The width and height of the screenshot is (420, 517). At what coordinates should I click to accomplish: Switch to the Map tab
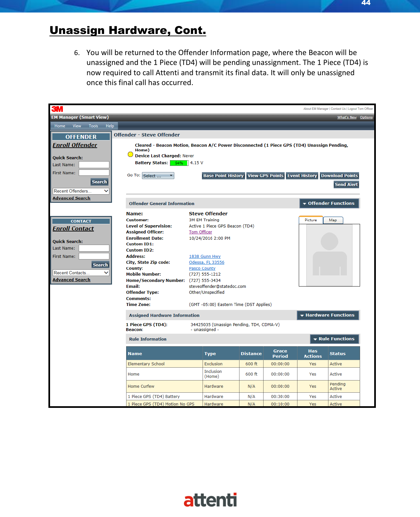point(333,220)
